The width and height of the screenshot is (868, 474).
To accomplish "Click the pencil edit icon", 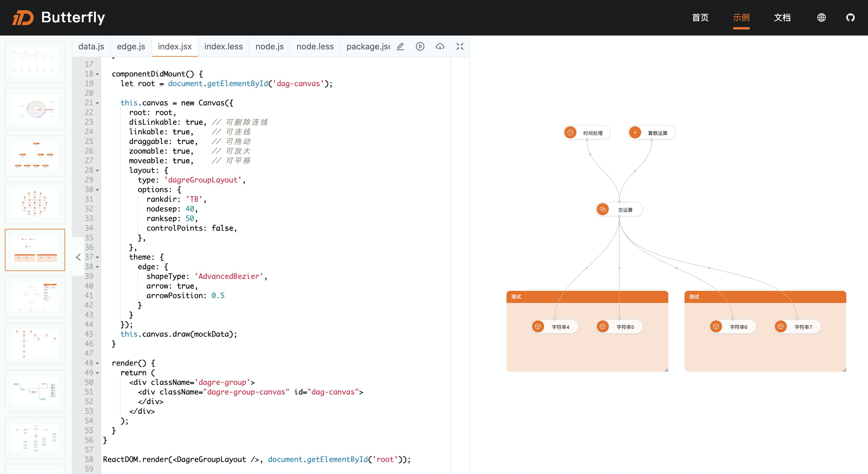I will pos(400,46).
